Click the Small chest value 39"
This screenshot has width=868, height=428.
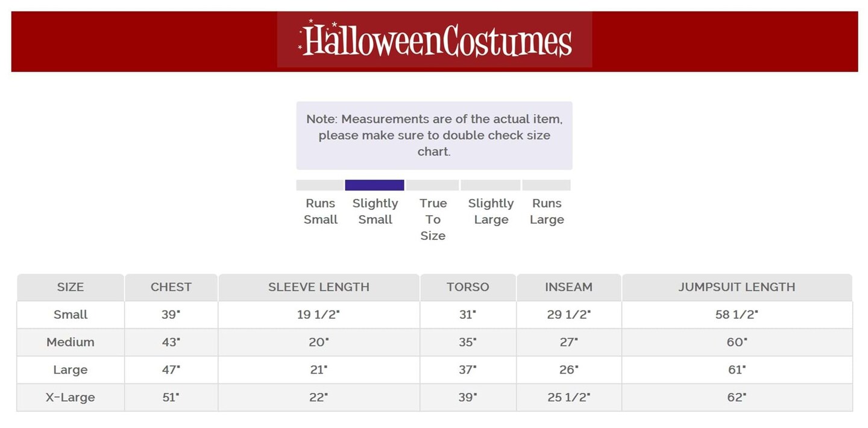171,315
